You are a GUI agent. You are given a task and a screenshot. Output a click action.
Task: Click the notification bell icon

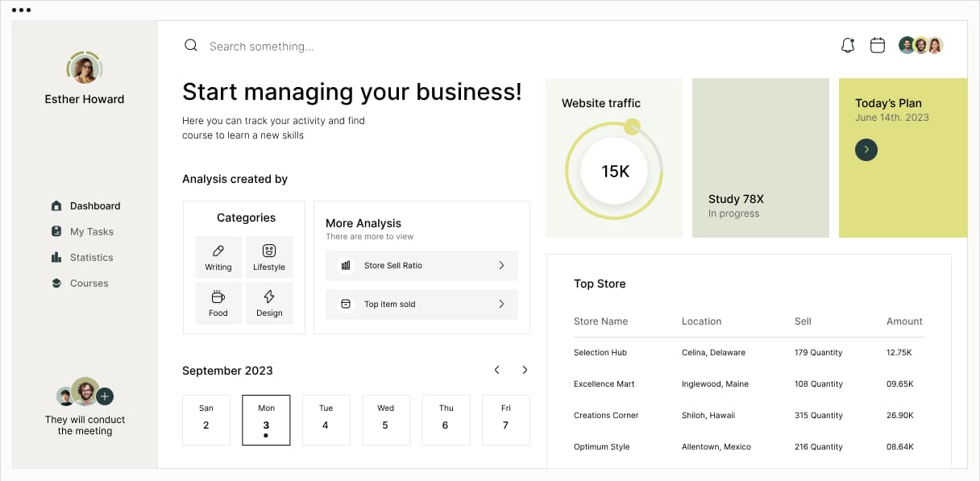847,46
